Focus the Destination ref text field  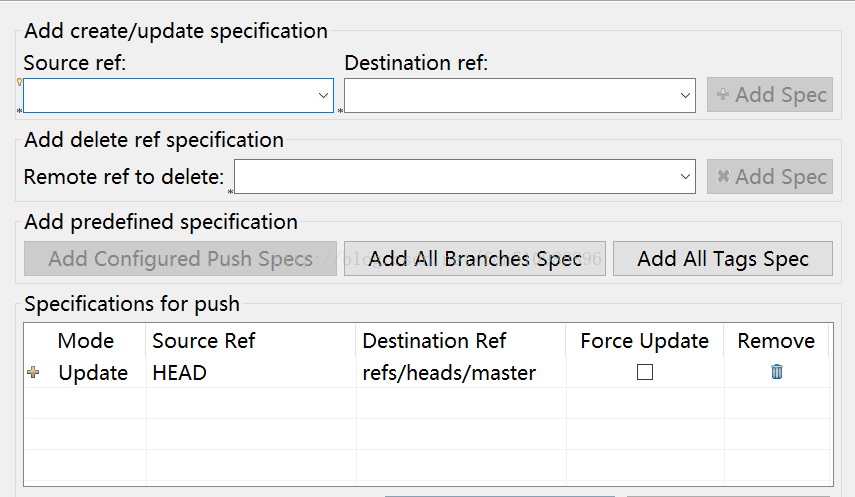511,95
